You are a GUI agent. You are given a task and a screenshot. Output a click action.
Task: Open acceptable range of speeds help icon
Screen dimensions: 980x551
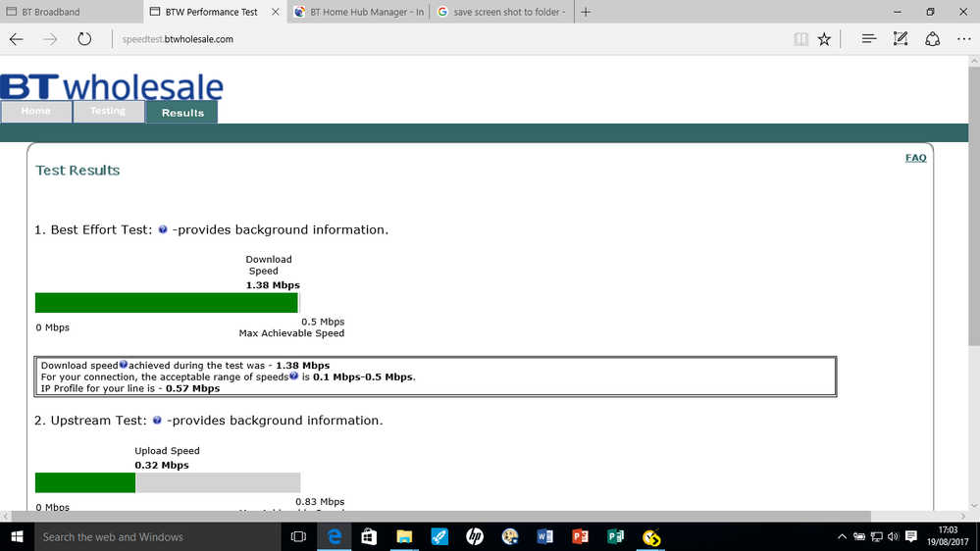[293, 376]
